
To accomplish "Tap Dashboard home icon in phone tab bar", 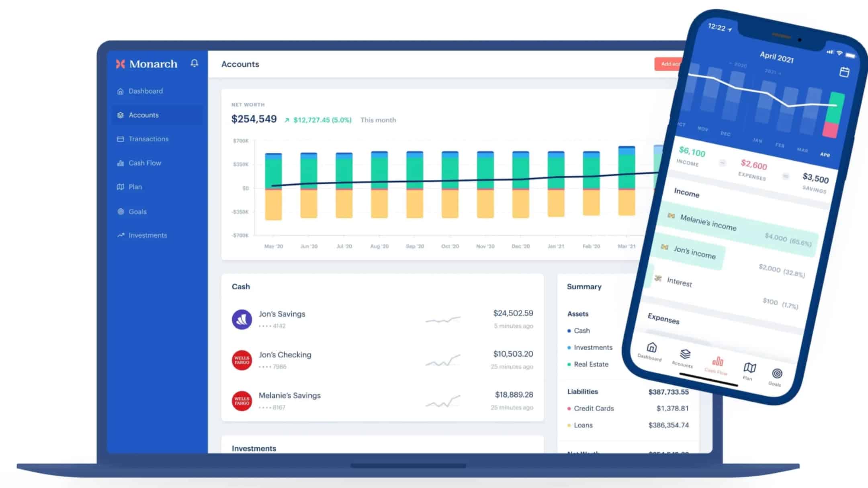I will coord(652,347).
